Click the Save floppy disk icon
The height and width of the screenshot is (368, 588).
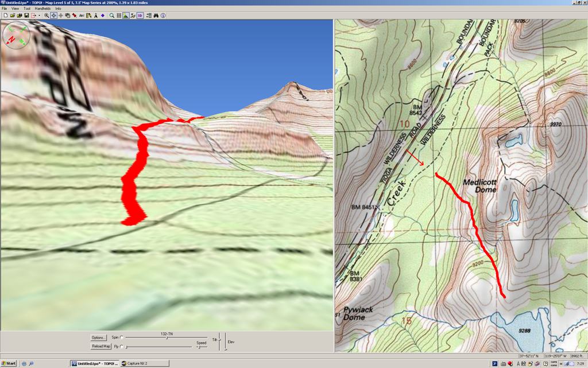26,16
